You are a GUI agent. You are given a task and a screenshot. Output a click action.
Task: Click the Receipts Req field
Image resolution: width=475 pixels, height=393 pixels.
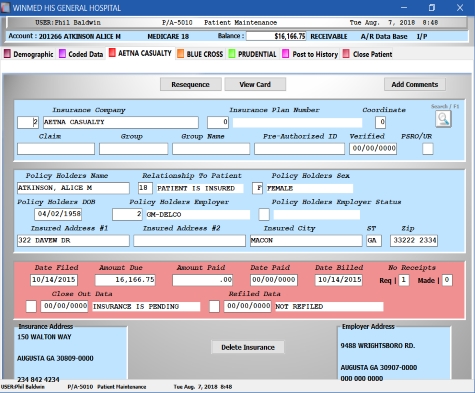click(x=404, y=280)
